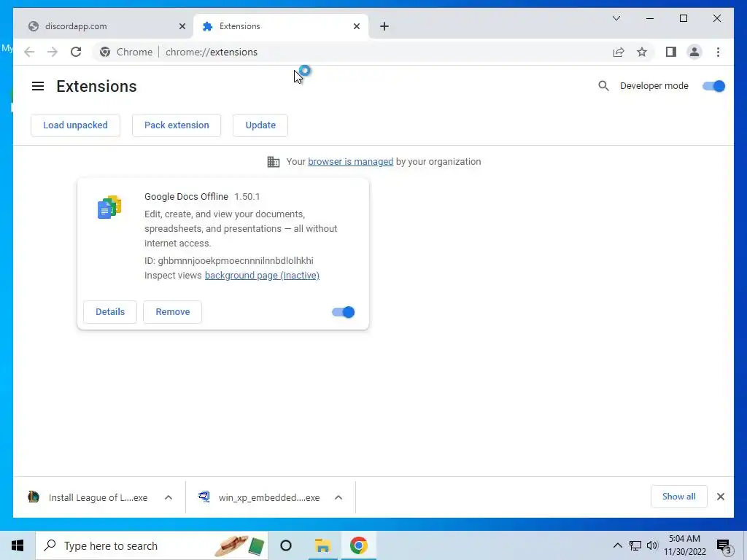This screenshot has height=560, width=747.
Task: Open File Explorer from taskbar
Action: (x=322, y=545)
